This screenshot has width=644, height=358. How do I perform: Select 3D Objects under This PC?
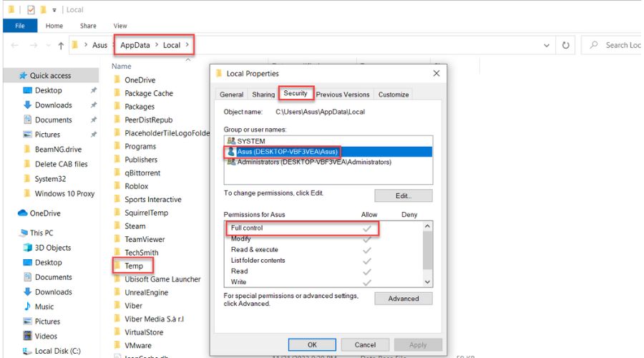53,248
